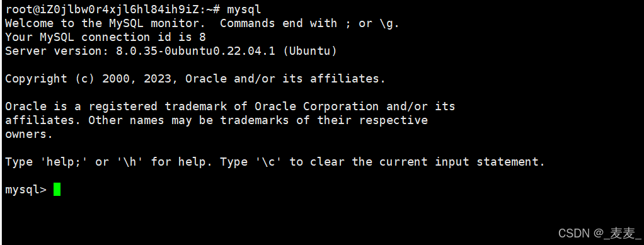644x245 pixels.
Task: Click the Welcome to the MySQL monitor line
Action: tap(105, 23)
